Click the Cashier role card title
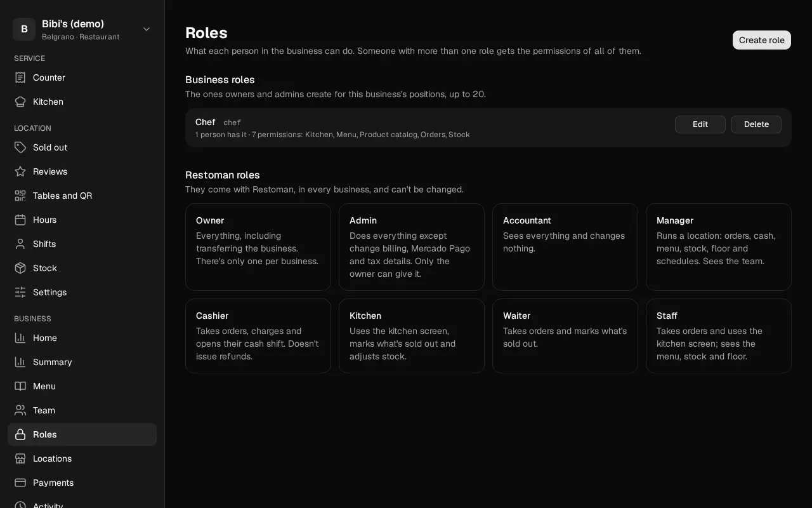This screenshot has width=812, height=508. pyautogui.click(x=212, y=316)
